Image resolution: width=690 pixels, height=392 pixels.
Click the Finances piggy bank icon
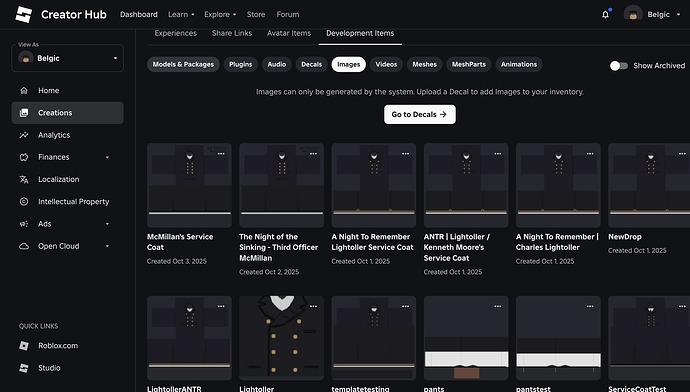tap(24, 157)
